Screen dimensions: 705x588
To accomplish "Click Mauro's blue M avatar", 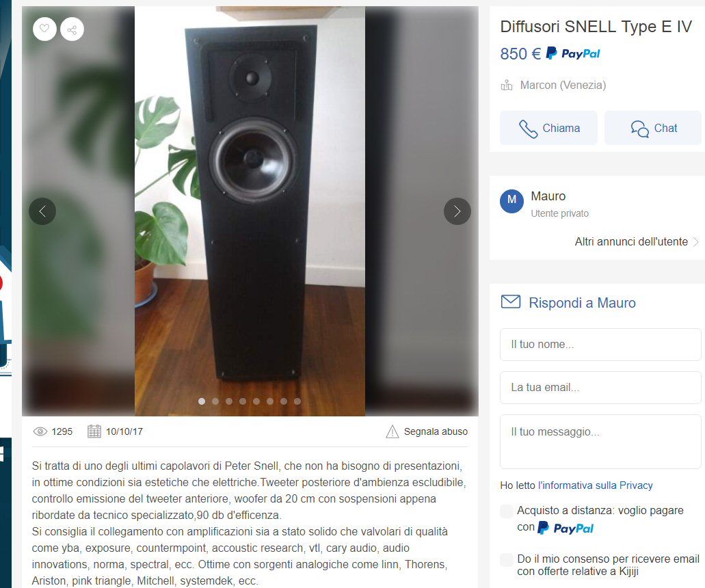I will point(511,201).
